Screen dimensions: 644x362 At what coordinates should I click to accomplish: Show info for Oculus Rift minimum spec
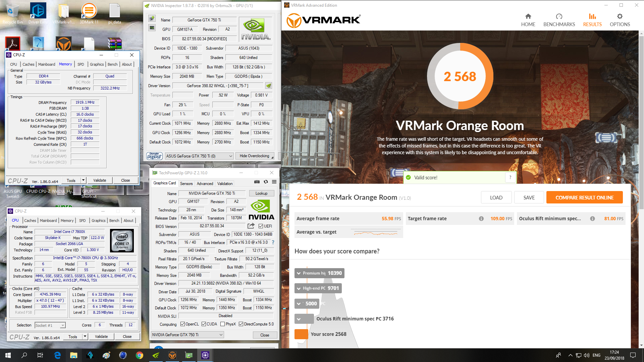pos(593,219)
